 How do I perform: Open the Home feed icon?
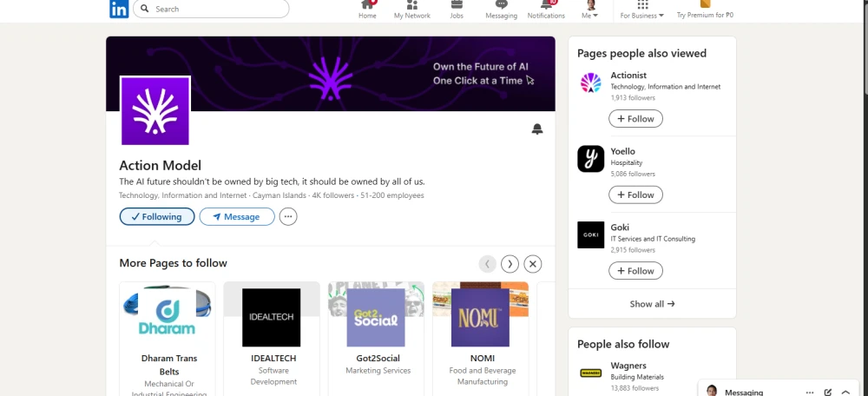(x=367, y=5)
